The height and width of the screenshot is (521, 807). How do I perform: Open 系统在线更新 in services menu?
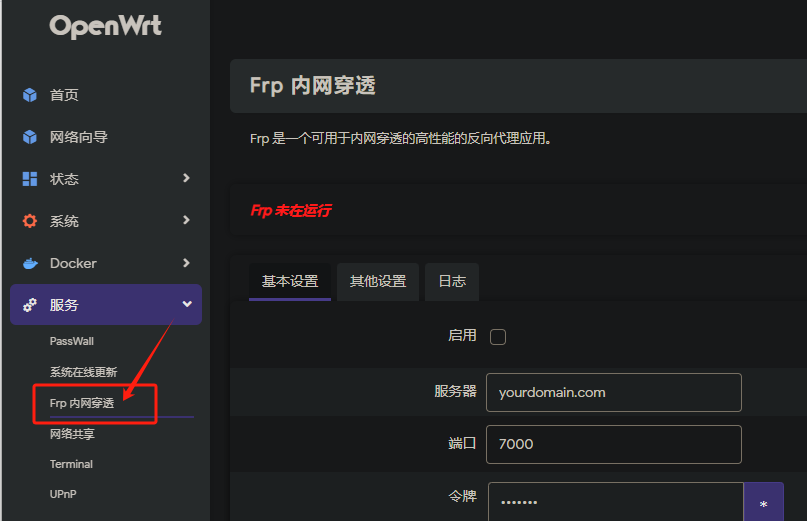tap(83, 372)
